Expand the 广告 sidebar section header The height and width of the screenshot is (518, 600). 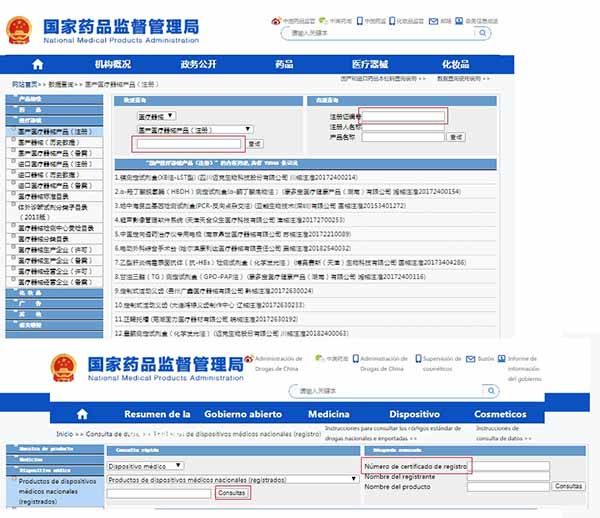point(54,304)
